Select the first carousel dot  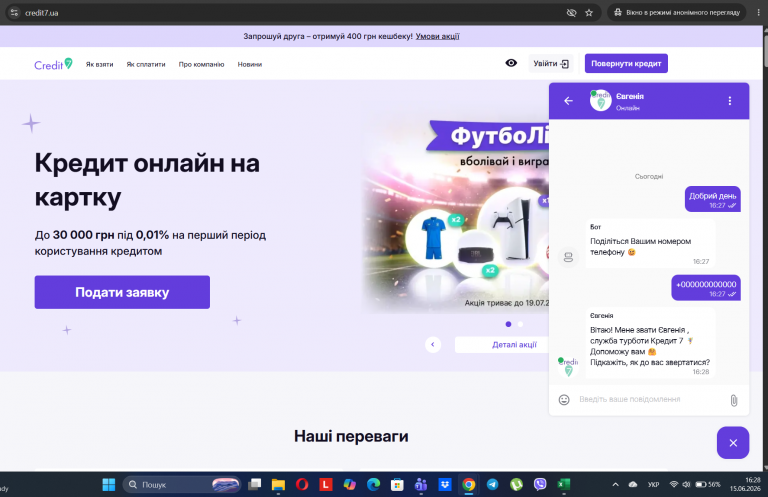[508, 324]
